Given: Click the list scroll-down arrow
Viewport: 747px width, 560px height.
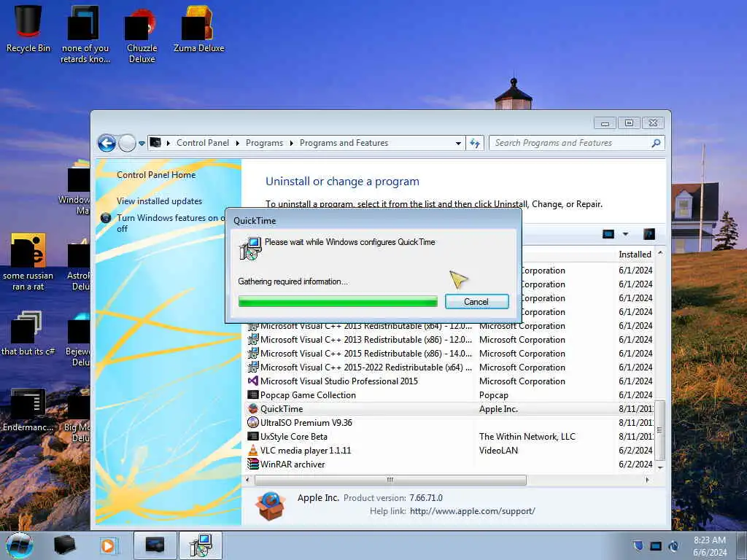Looking at the screenshot, I should click(x=659, y=467).
